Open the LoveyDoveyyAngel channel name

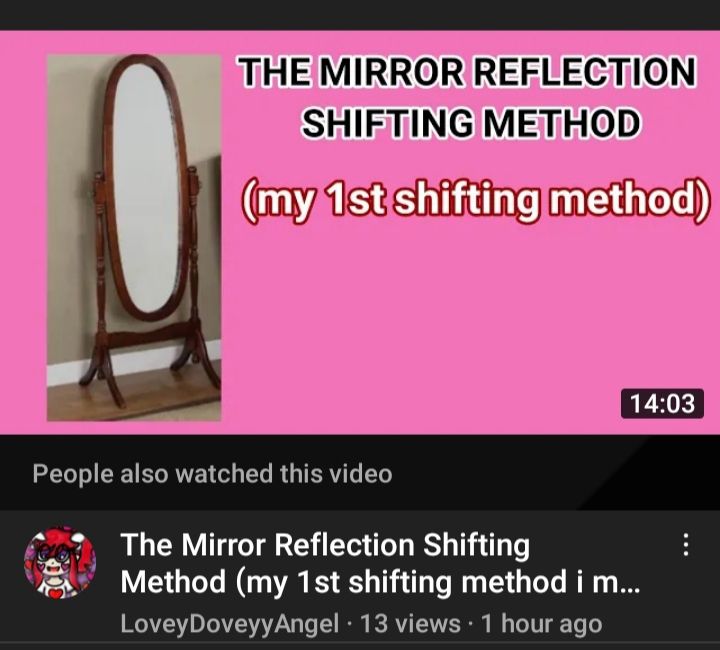230,624
